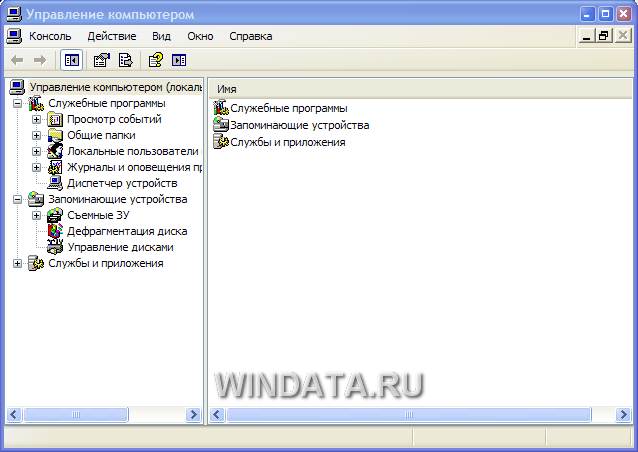Viewport: 638px width, 452px height.
Task: Click right pane horizontal scrollbar thumb
Action: (x=409, y=415)
